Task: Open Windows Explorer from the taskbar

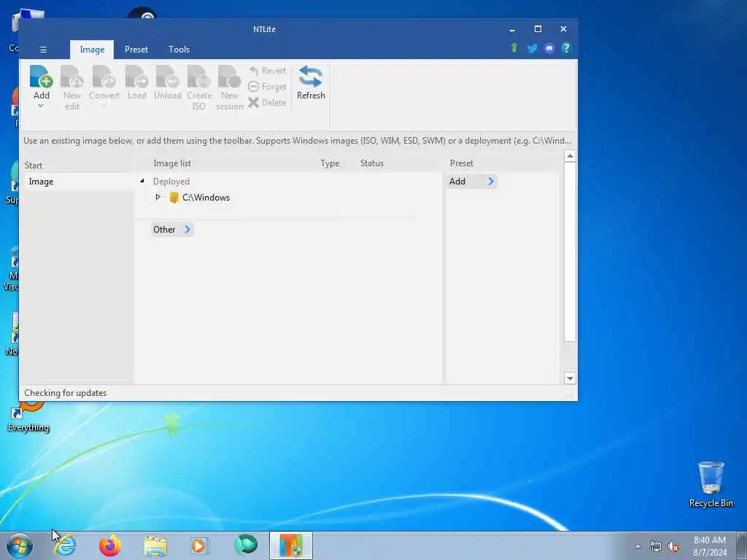Action: [x=155, y=546]
